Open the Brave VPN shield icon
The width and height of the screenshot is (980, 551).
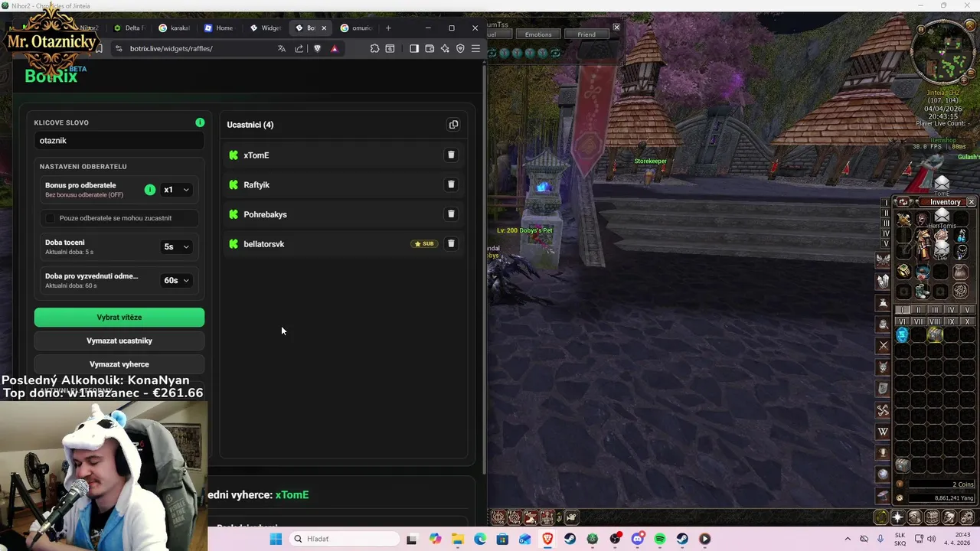pos(460,48)
